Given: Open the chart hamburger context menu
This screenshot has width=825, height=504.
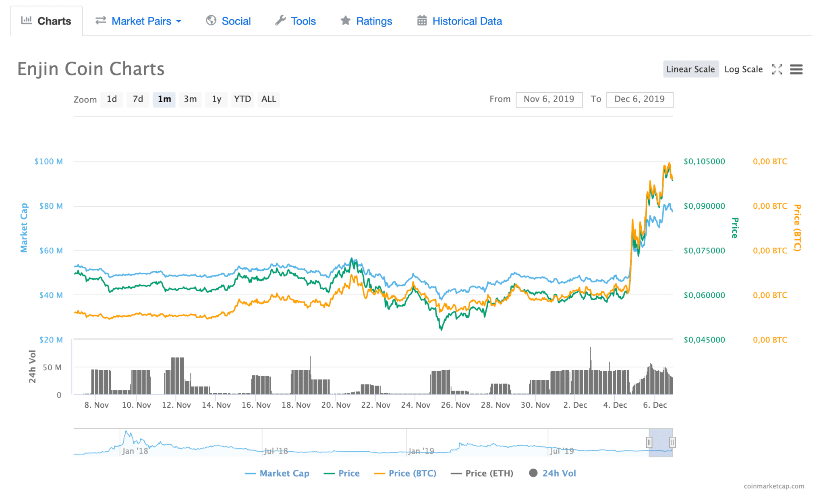Looking at the screenshot, I should [x=796, y=69].
